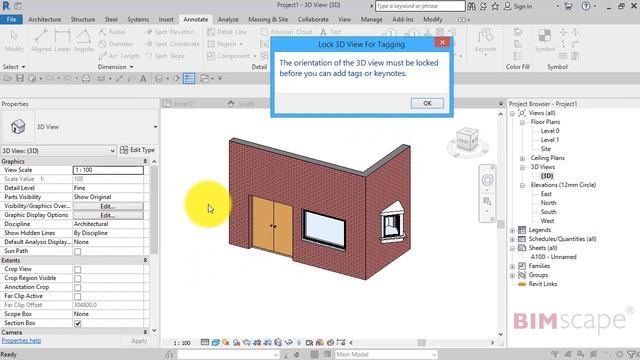Open the Region tool

pyautogui.click(x=225, y=44)
